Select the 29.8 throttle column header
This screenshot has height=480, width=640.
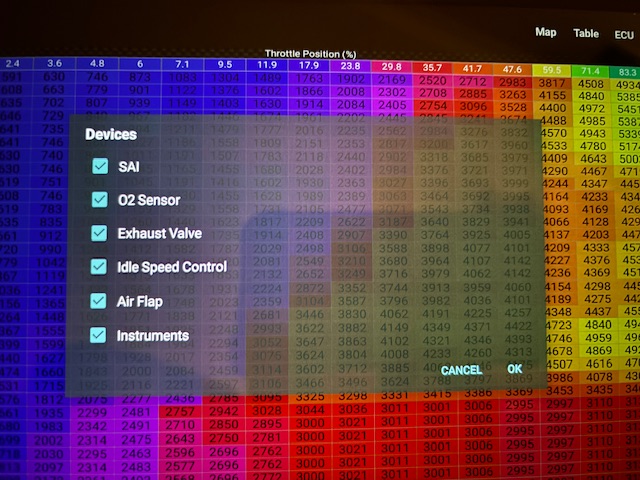tap(391, 67)
